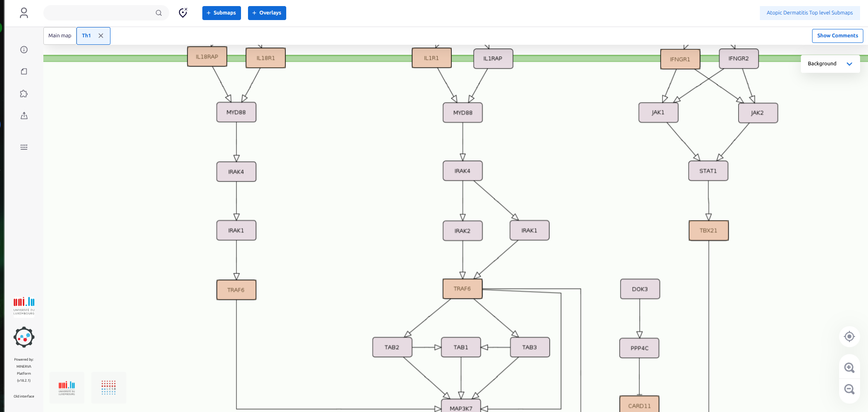Close the Th1 tab

point(101,36)
